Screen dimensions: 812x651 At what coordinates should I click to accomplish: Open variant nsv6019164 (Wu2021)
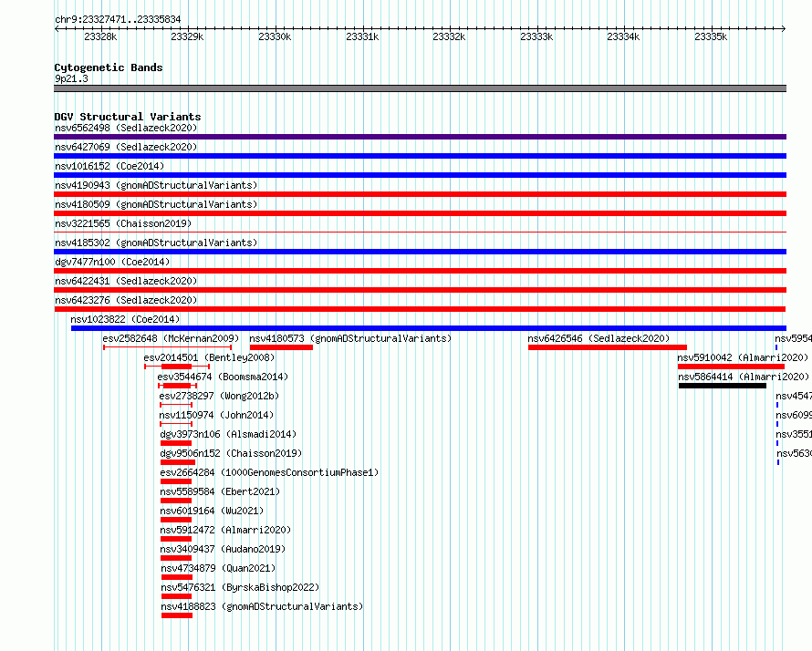(x=212, y=511)
